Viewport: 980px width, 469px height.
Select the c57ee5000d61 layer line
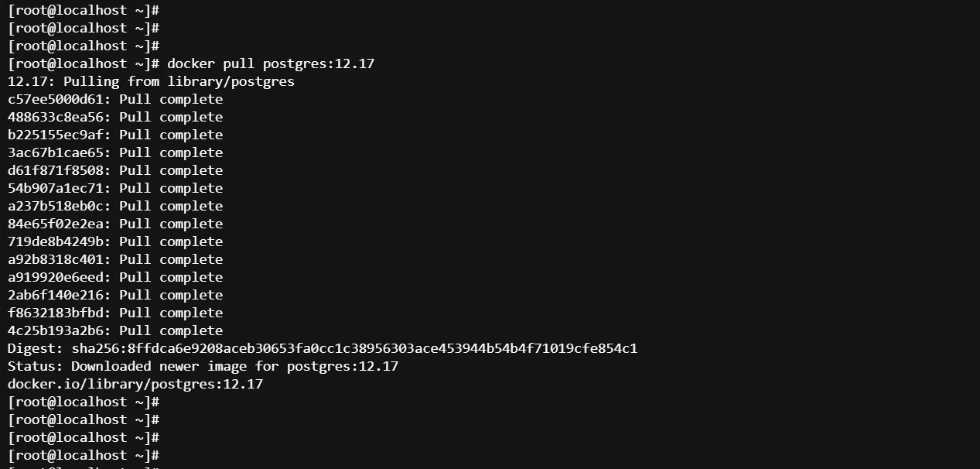coord(115,99)
